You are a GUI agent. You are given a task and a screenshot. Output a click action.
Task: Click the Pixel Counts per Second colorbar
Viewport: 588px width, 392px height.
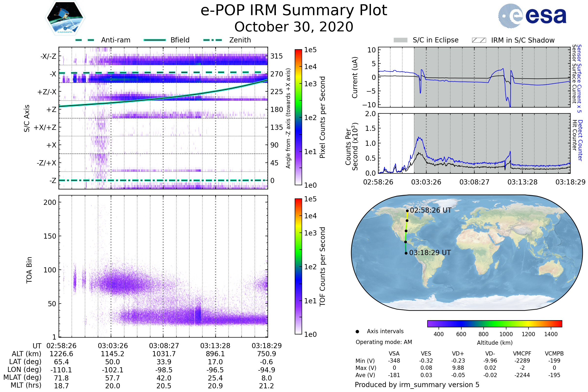(x=298, y=117)
